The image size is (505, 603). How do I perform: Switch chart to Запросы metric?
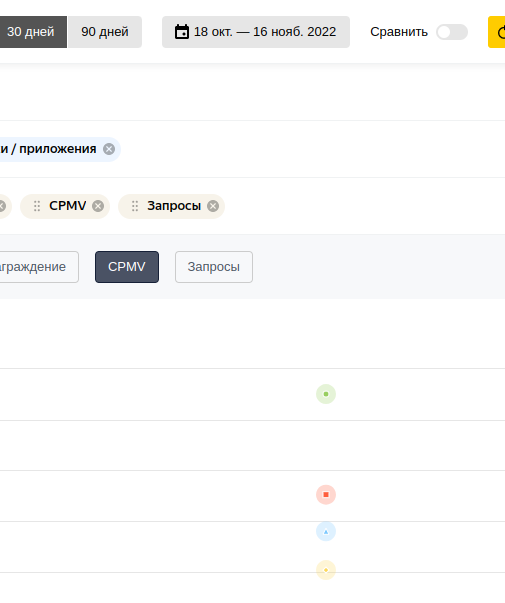(x=214, y=267)
